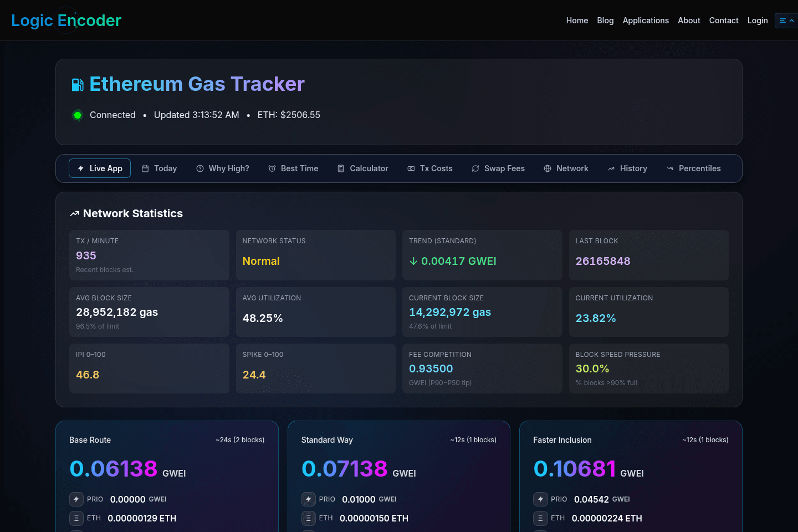This screenshot has height=532, width=798.
Task: Click the ETH icon in Faster Inclusion card
Action: click(x=540, y=518)
